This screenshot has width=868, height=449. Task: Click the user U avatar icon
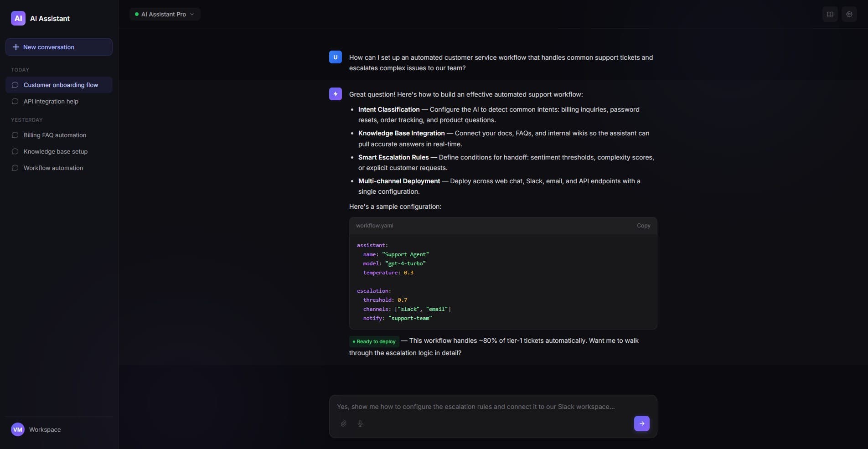[x=336, y=57]
